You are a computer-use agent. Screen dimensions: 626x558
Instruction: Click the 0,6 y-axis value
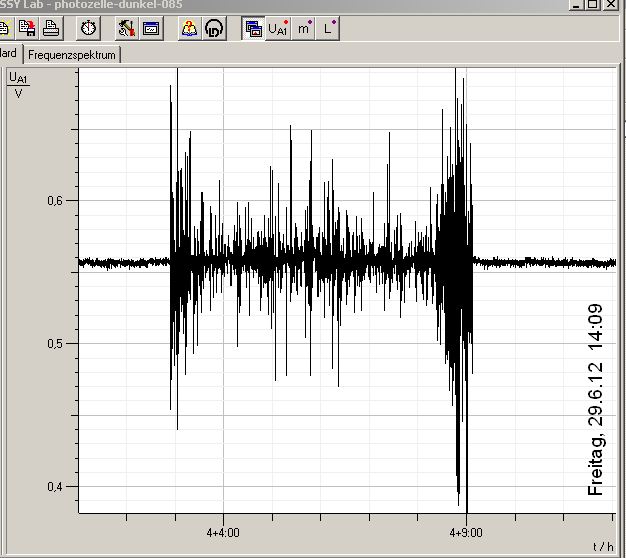[55, 200]
